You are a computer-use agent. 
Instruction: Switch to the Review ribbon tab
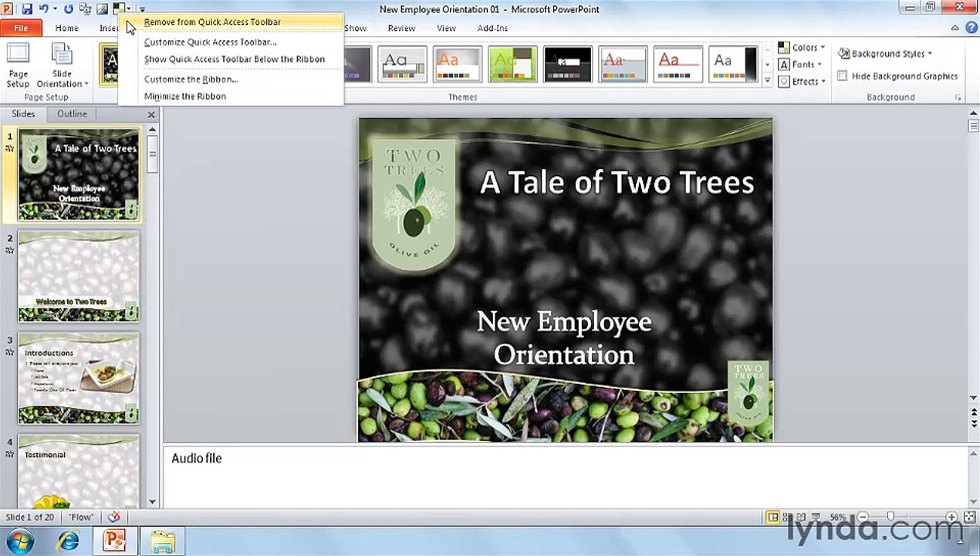401,28
